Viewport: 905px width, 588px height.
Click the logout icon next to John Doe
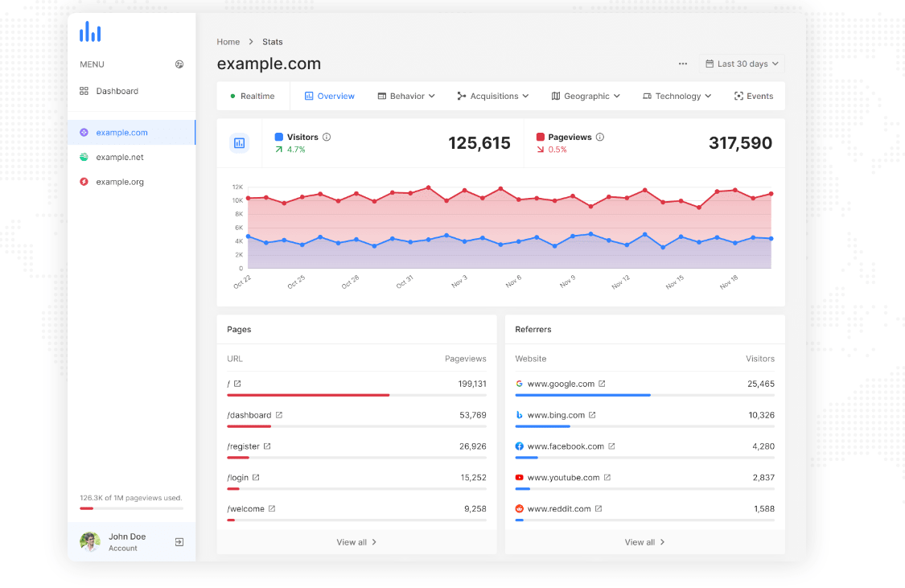click(179, 542)
